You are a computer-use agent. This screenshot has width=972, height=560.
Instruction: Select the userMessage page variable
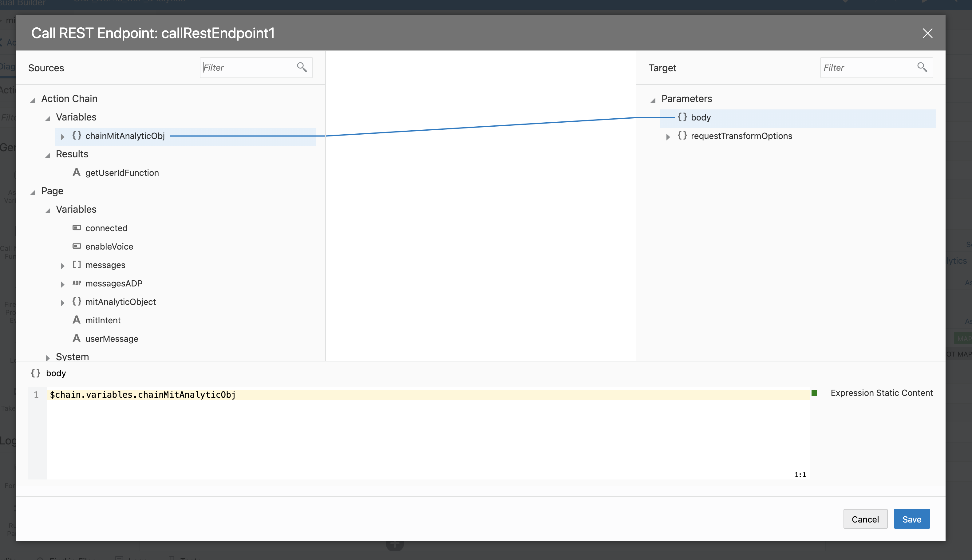(112, 339)
